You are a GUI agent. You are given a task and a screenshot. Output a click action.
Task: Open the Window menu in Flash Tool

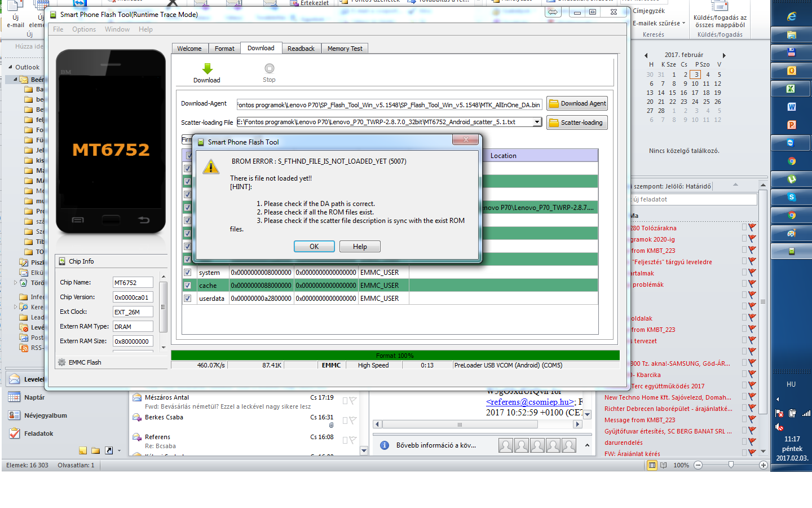(x=117, y=29)
